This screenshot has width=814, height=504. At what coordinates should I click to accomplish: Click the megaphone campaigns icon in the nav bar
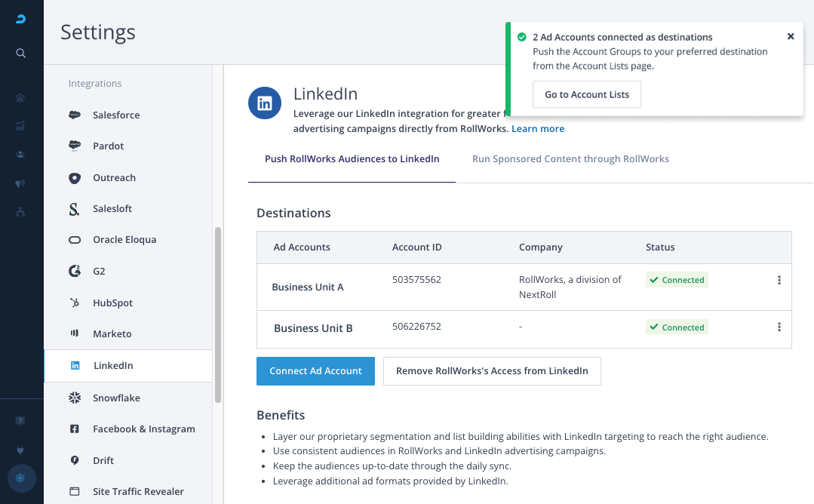[21, 183]
